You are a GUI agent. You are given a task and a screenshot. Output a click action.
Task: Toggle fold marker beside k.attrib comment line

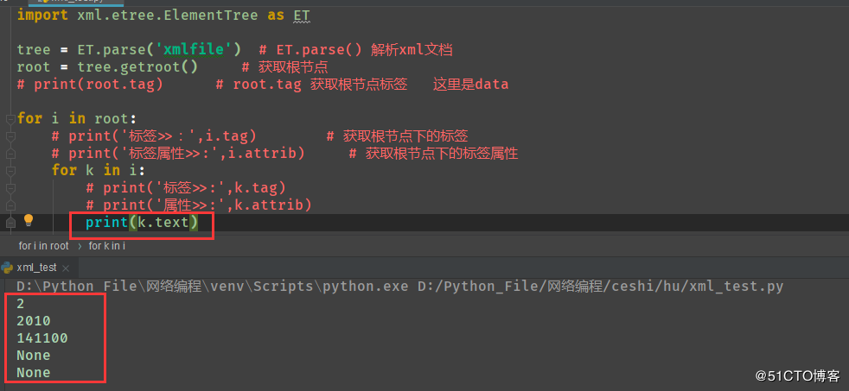tap(9, 205)
